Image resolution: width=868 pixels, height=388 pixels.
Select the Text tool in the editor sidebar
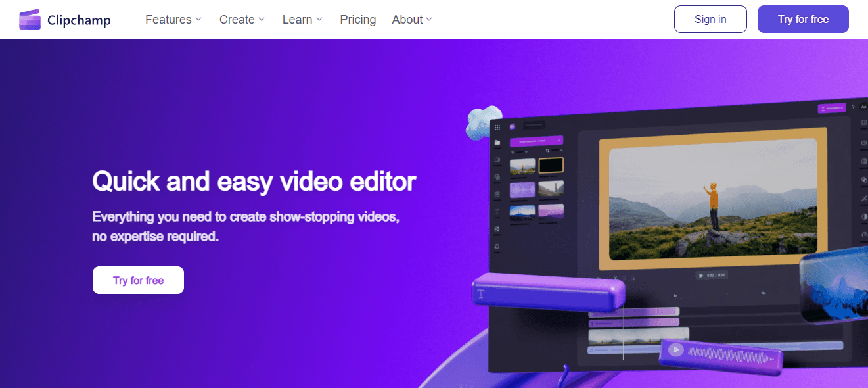click(497, 211)
